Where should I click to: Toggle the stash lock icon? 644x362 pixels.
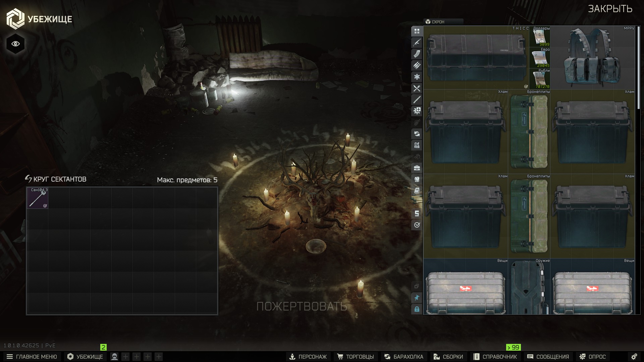pos(417,309)
